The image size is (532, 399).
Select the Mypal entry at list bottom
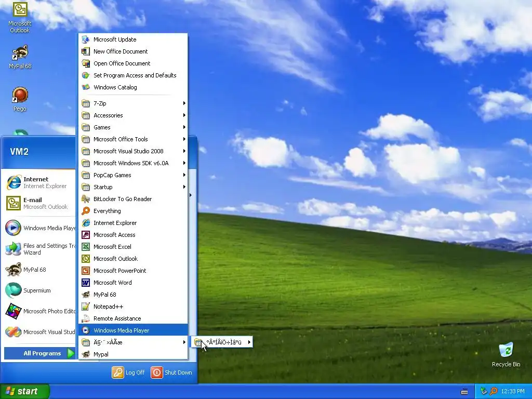(134, 354)
